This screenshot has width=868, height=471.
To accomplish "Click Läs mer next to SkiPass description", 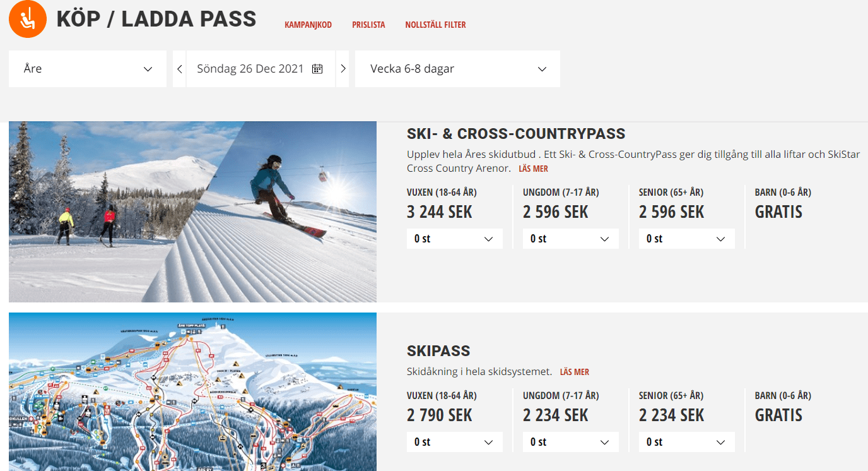I will [574, 373].
